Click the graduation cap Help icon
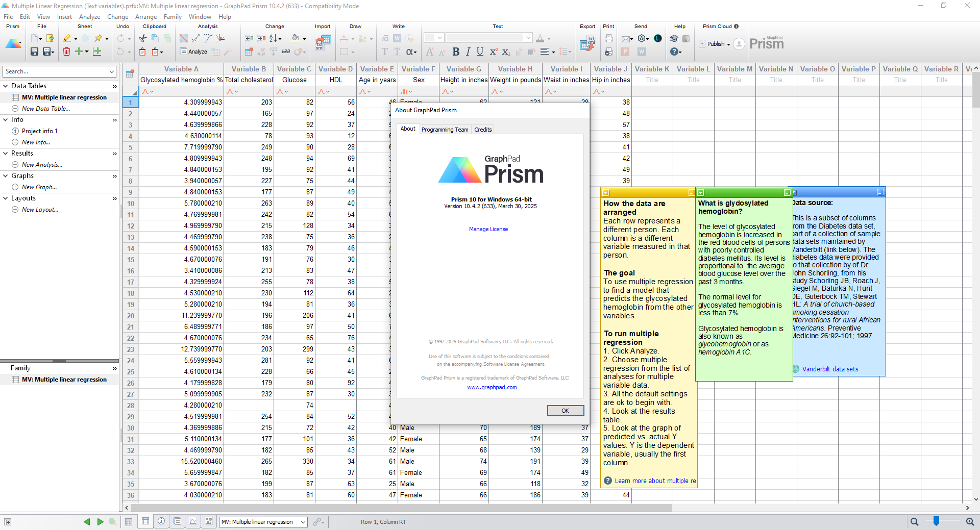980x530 pixels. 674,38
